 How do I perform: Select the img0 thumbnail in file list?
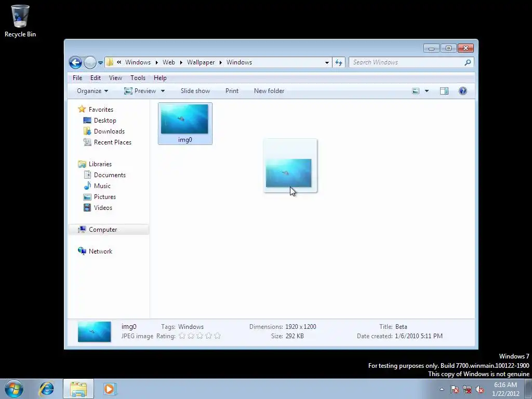pos(184,119)
